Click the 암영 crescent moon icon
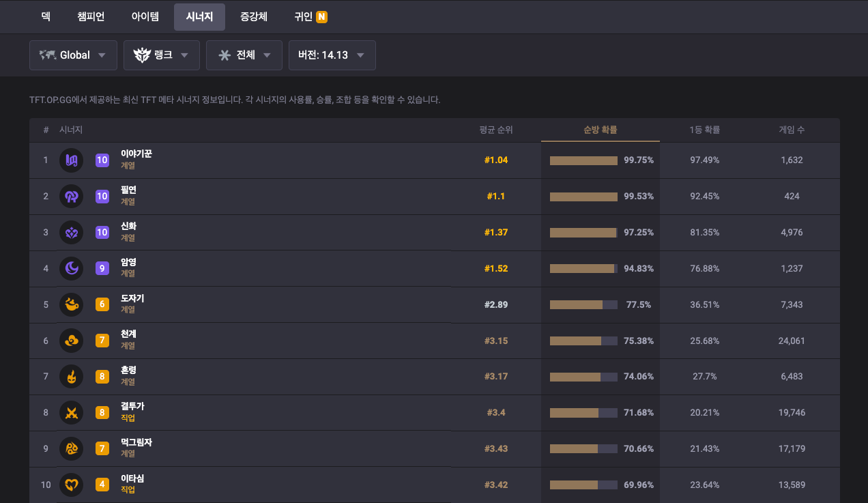 tap(71, 268)
